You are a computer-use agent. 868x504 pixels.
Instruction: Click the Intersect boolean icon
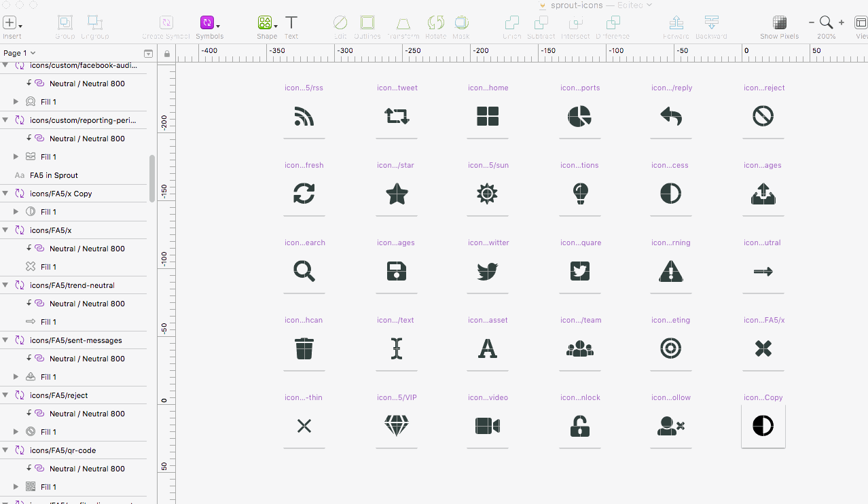tap(575, 23)
